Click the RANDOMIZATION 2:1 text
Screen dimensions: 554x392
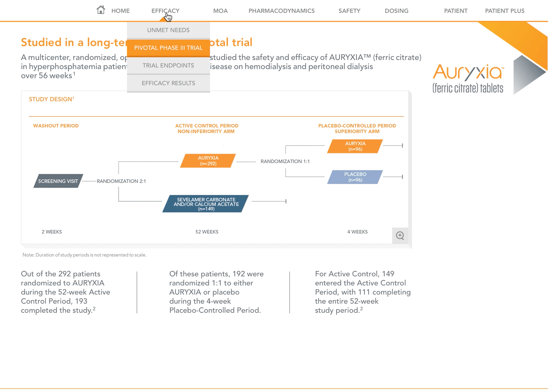tap(121, 181)
